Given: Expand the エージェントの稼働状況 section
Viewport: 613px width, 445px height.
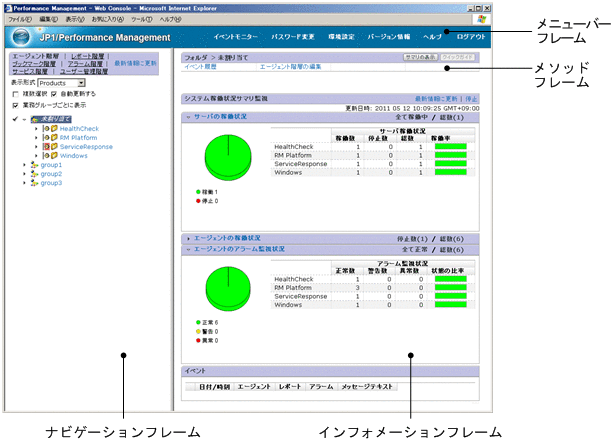Looking at the screenshot, I should pyautogui.click(x=188, y=238).
